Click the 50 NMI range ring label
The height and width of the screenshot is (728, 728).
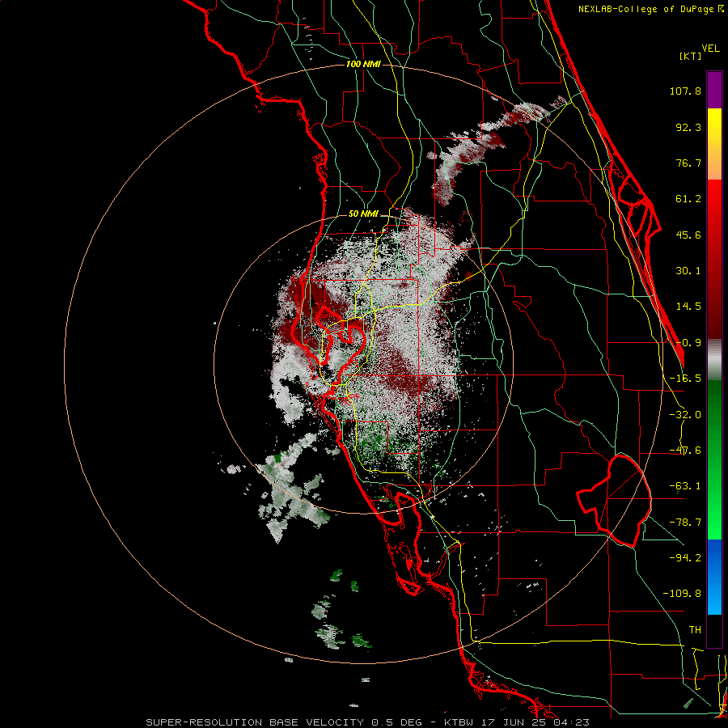click(x=363, y=214)
